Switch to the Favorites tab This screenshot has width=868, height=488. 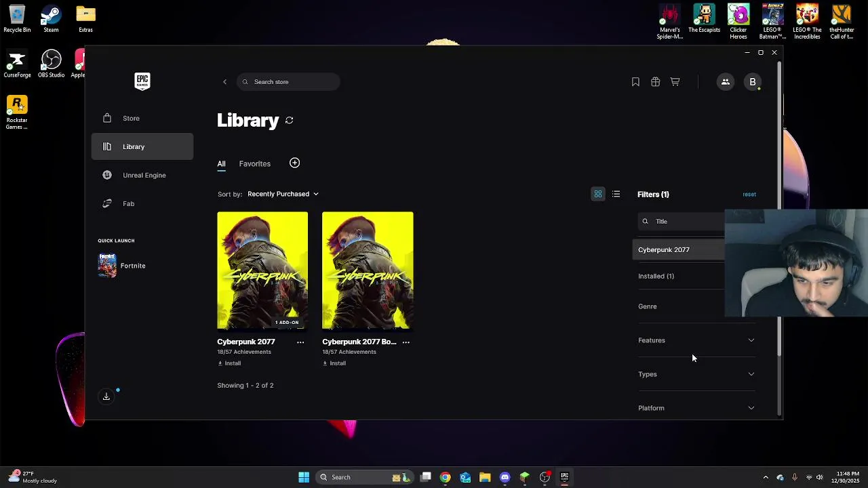coord(254,163)
